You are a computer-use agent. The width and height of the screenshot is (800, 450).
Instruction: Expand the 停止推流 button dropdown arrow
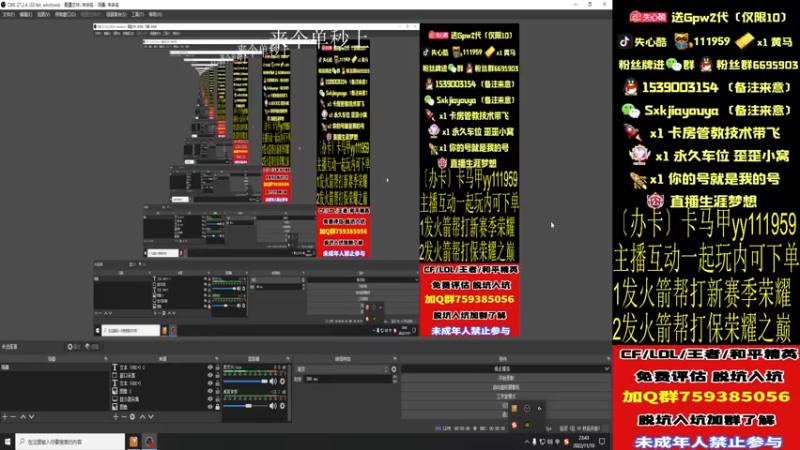[607, 369]
